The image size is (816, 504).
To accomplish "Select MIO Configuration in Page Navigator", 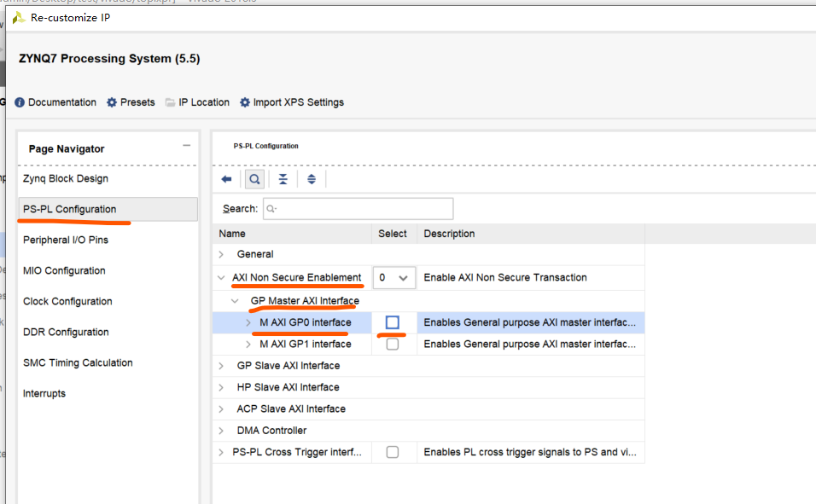I will pos(64,271).
